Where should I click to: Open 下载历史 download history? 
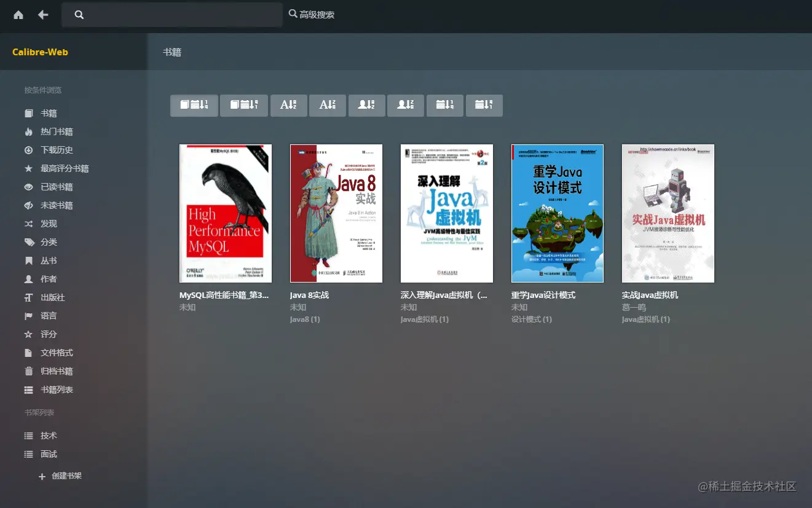[x=57, y=150]
